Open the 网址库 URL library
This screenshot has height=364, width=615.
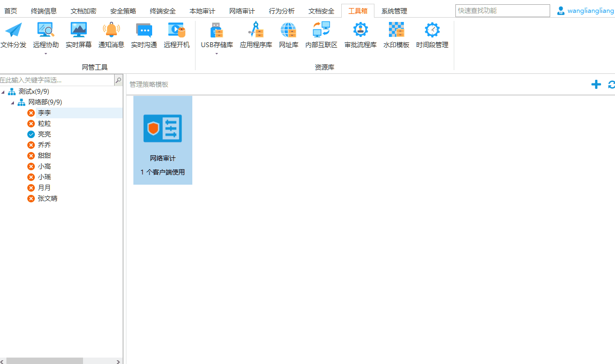(x=288, y=35)
